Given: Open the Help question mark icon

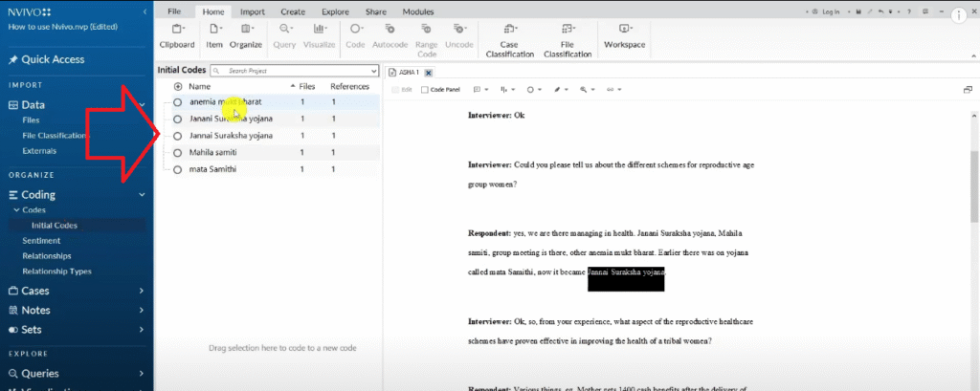Looking at the screenshot, I should click(909, 11).
